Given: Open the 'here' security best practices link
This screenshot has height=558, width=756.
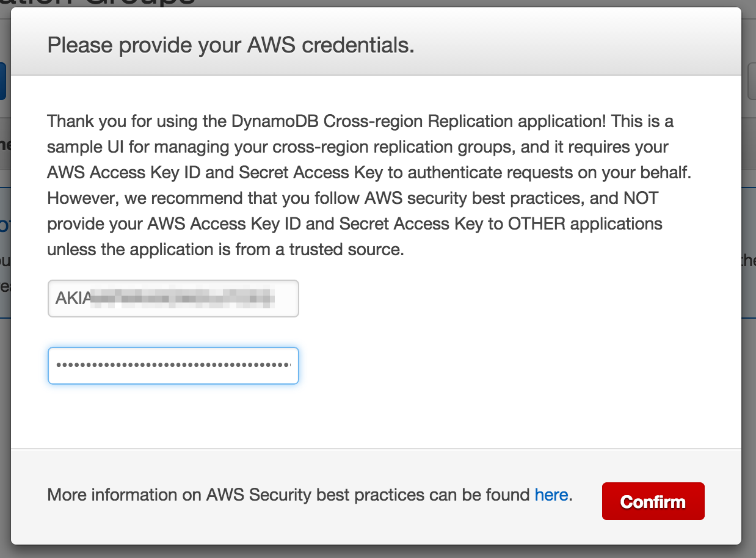Looking at the screenshot, I should 551,495.
